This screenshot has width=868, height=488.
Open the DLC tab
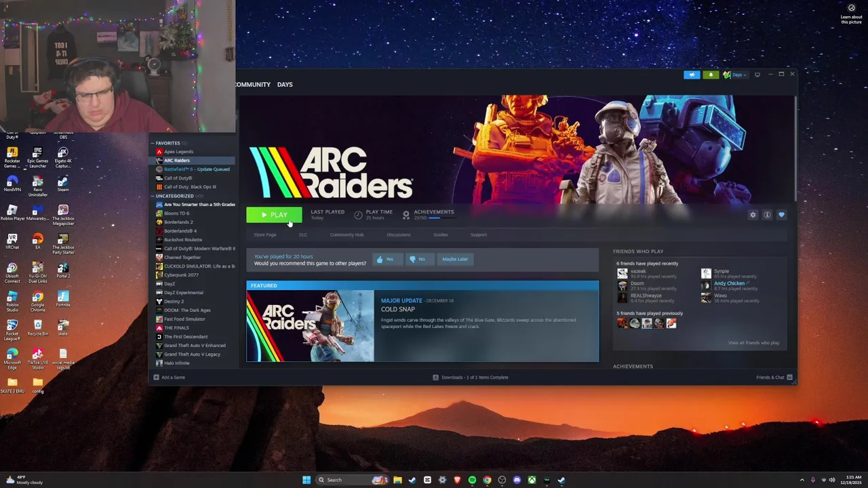(x=303, y=235)
